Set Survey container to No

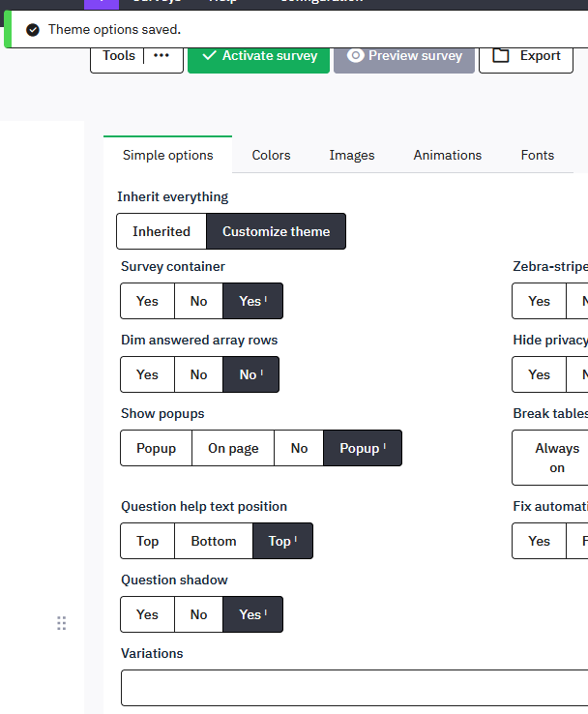point(198,301)
